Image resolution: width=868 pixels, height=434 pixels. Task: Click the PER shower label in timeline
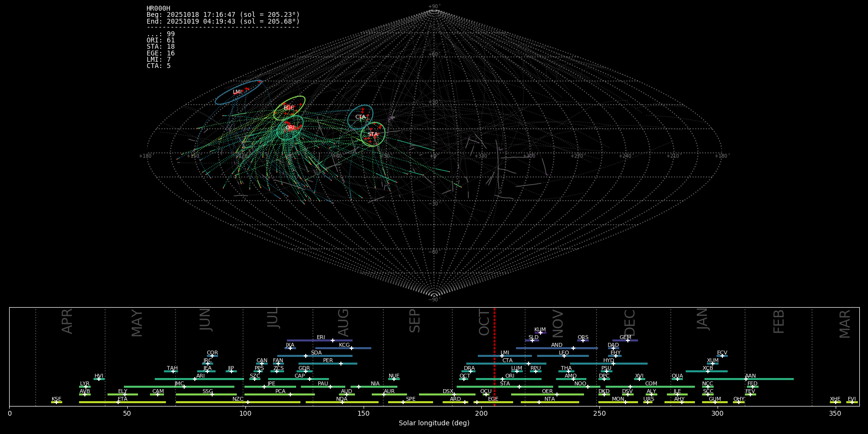click(x=328, y=361)
